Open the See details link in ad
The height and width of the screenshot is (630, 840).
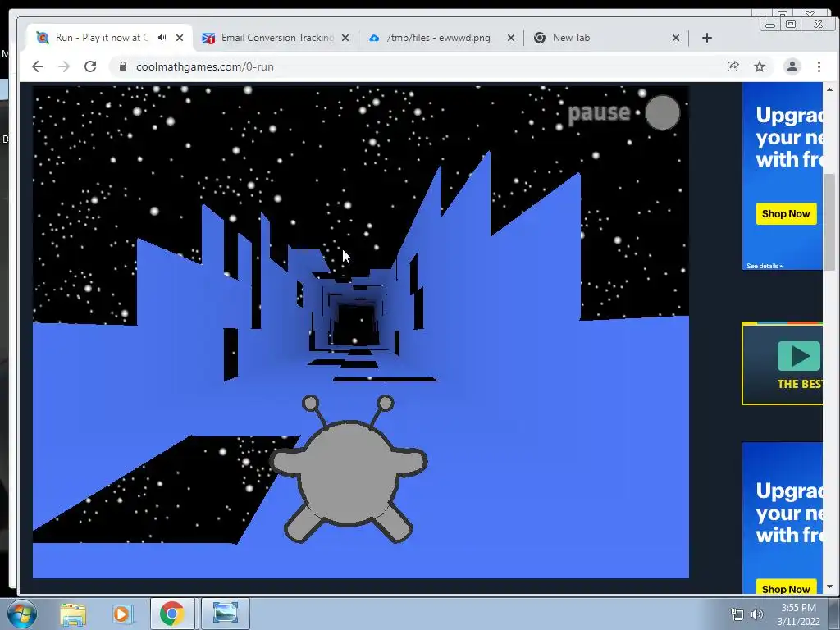pyautogui.click(x=765, y=266)
